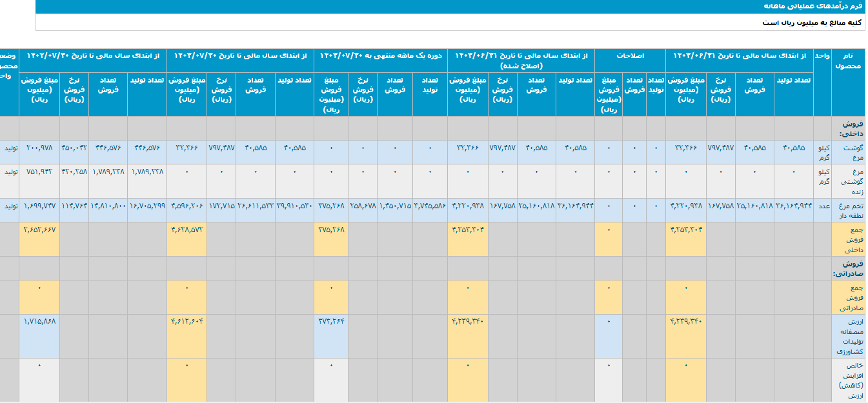Click the 'کلیه مبالغ به میلیون ریال است' note

point(812,23)
